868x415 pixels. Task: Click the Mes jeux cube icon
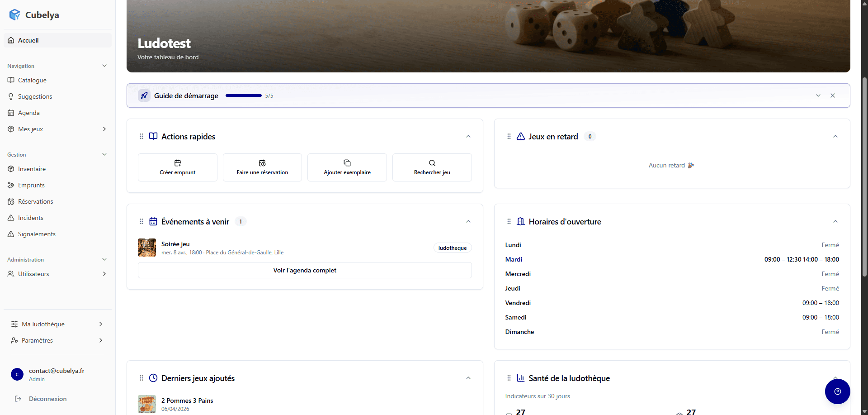coord(11,129)
